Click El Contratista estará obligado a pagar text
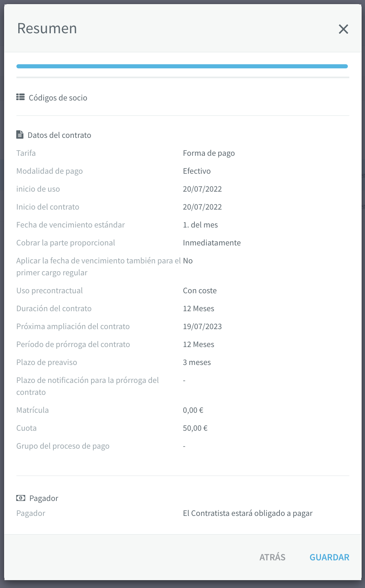The width and height of the screenshot is (365, 588). tap(248, 513)
